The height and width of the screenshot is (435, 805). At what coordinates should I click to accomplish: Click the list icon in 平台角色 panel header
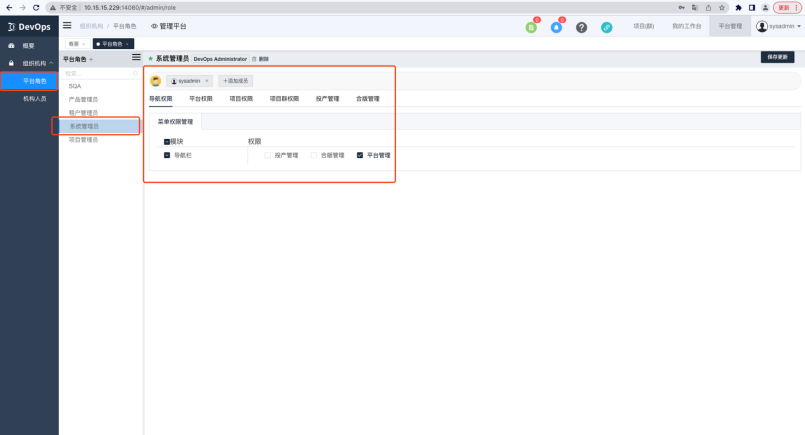coord(136,59)
